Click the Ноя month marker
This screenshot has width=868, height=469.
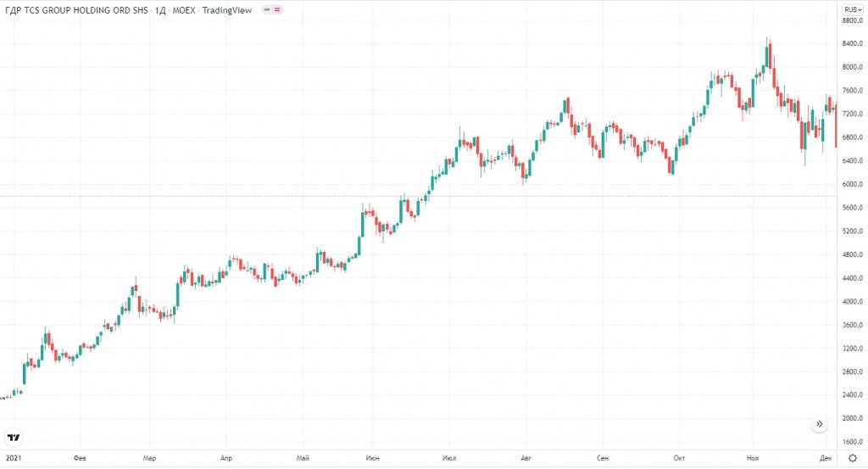[x=752, y=457]
